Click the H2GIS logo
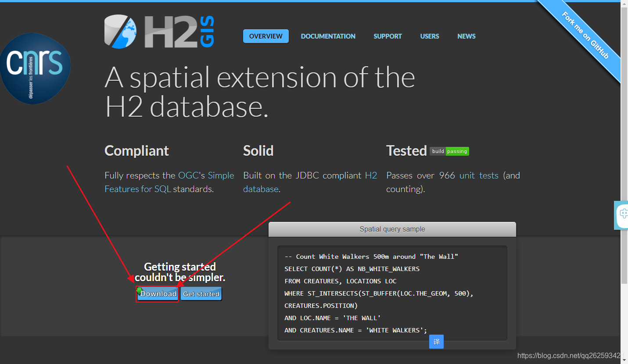The height and width of the screenshot is (364, 628). click(x=159, y=32)
